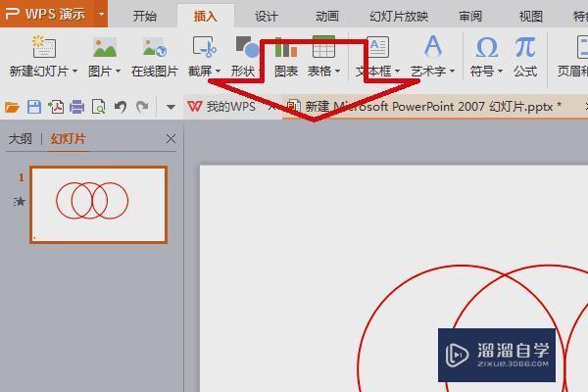The width and height of the screenshot is (588, 392).
Task: Select slide 1 thumbnail with circles
Action: point(99,205)
